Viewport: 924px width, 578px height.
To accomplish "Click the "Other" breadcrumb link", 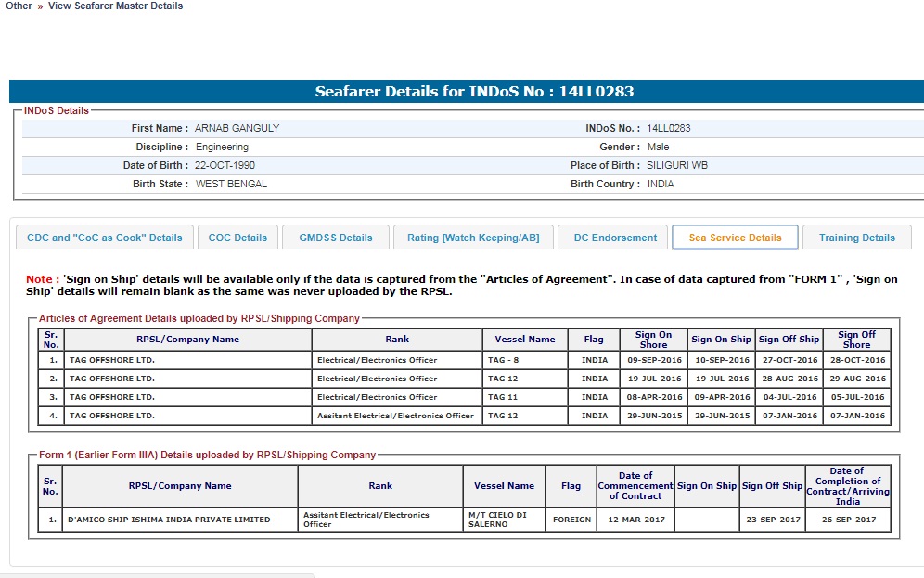I will pyautogui.click(x=19, y=6).
